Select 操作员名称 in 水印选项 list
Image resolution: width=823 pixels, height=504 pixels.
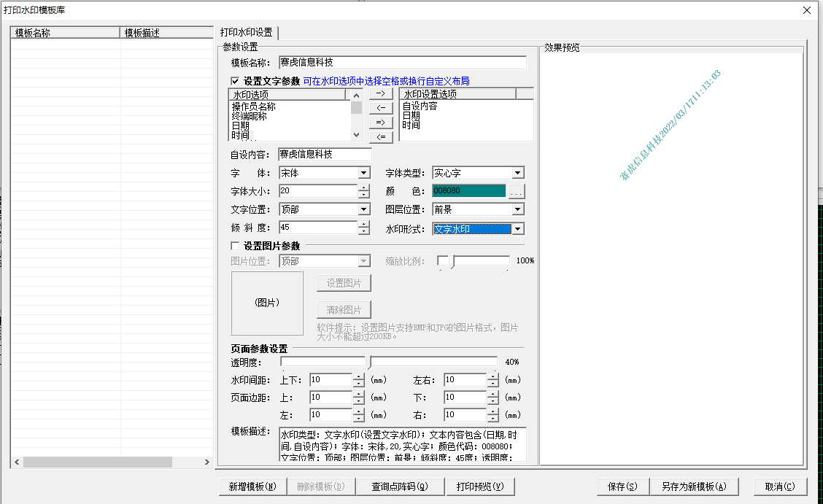[253, 106]
